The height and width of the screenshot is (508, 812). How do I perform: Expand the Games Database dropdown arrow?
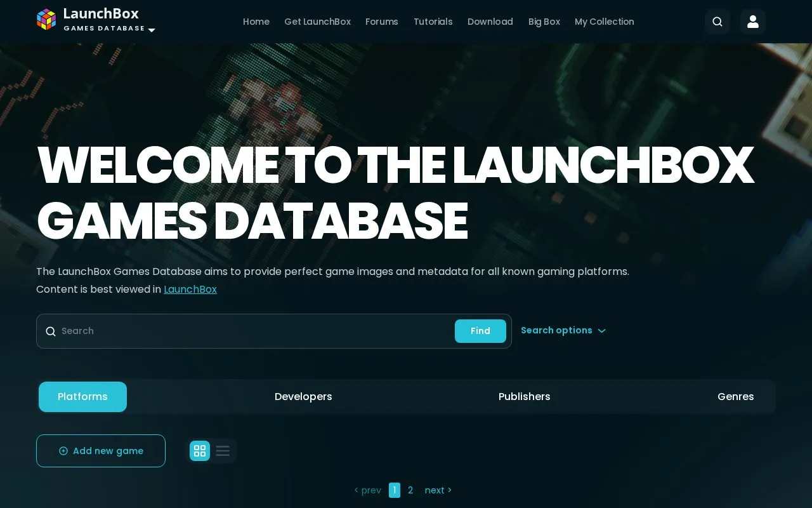152,30
